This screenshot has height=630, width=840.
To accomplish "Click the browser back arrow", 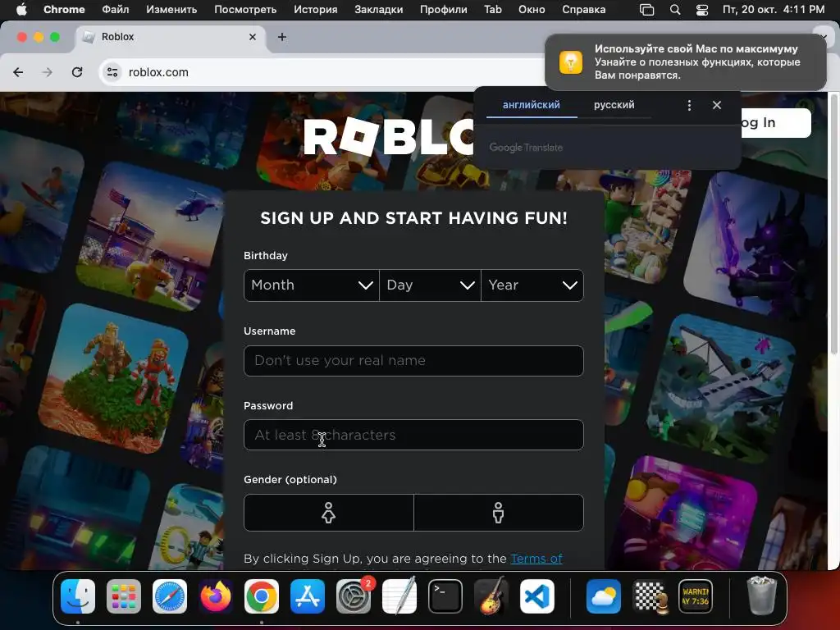I will coord(18,72).
